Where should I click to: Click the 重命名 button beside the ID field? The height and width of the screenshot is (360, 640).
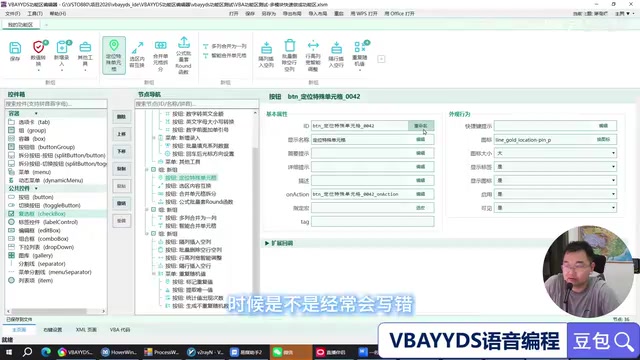point(420,126)
